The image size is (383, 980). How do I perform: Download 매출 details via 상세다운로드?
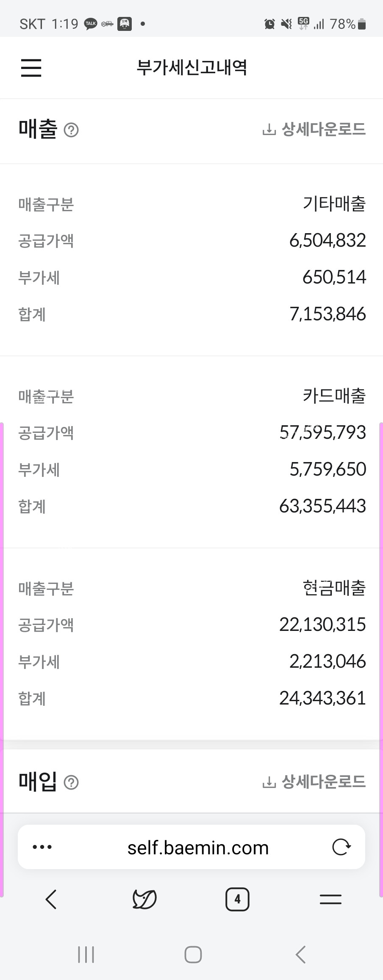(x=314, y=129)
